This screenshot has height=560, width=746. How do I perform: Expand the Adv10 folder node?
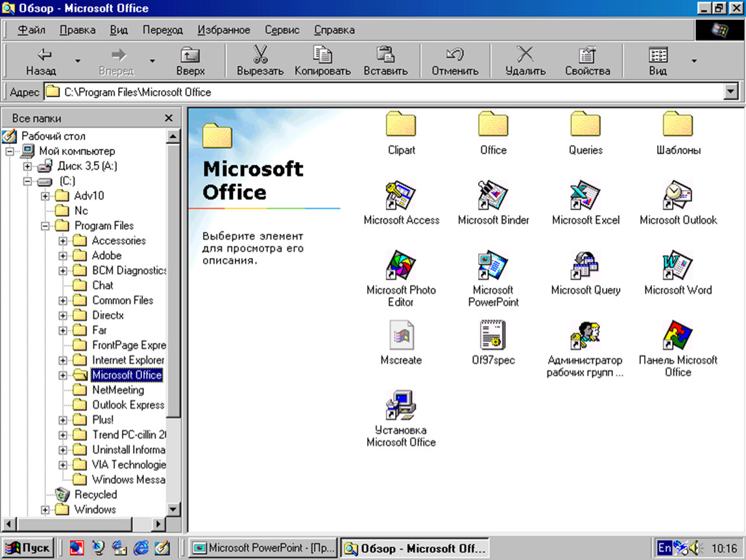pos(45,196)
